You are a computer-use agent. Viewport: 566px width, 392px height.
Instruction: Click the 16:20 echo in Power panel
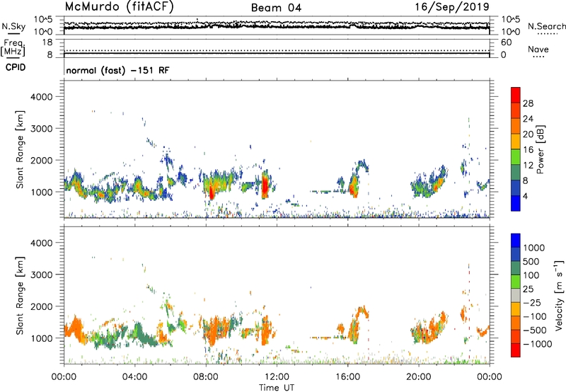(x=353, y=187)
